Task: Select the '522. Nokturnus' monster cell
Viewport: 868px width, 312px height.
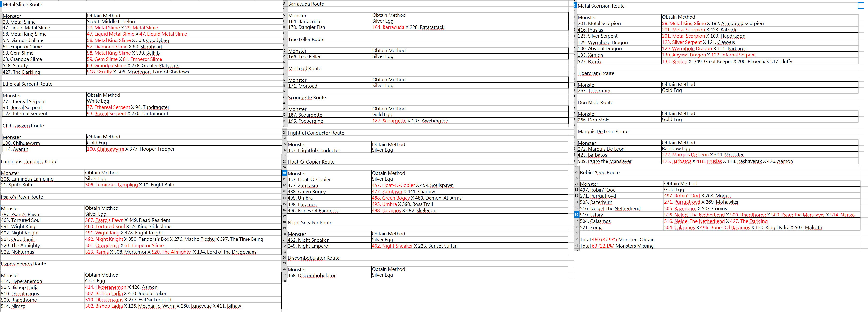Action: click(17, 252)
